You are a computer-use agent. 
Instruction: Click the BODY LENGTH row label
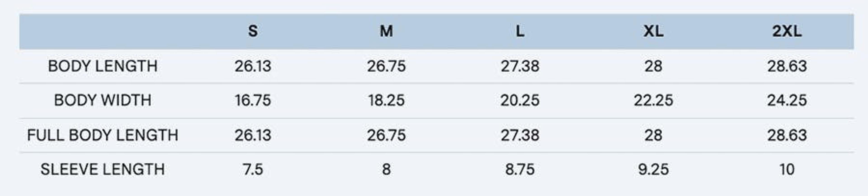coord(103,66)
